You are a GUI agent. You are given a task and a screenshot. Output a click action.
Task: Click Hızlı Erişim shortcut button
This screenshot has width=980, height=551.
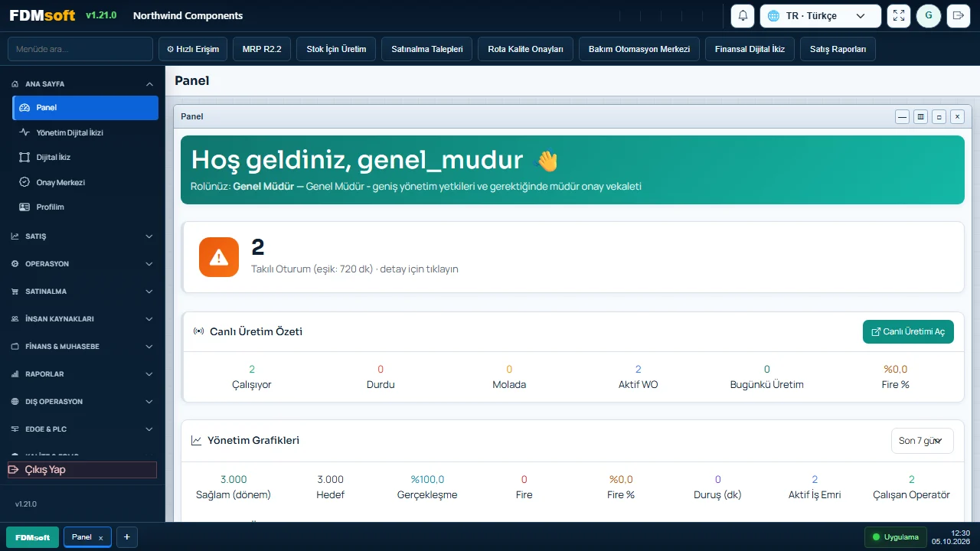[x=193, y=49]
